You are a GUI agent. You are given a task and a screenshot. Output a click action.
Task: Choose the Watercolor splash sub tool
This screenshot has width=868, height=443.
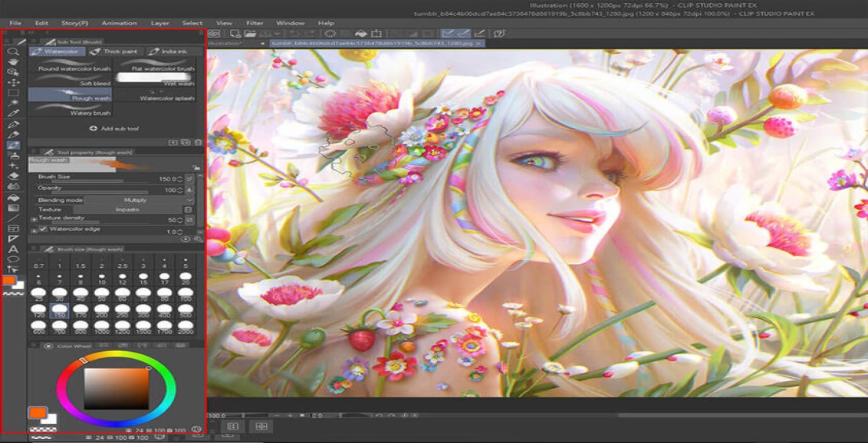point(155,95)
